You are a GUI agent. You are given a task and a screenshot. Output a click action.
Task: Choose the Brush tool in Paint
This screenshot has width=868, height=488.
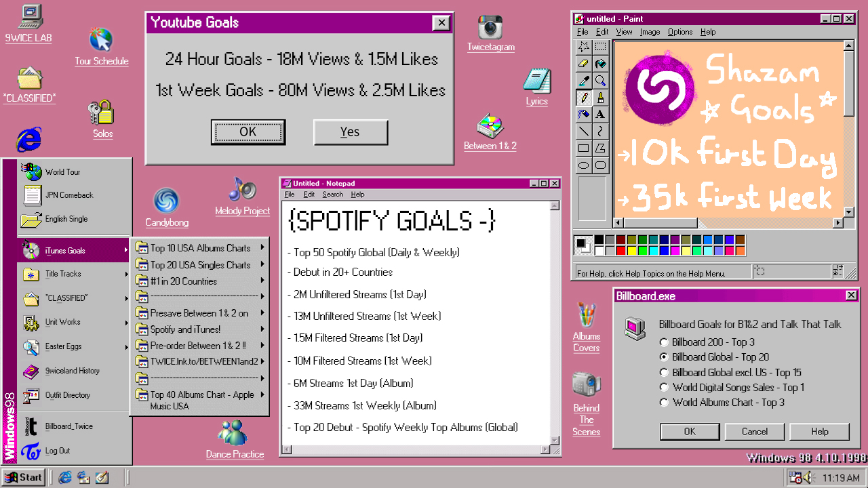point(600,98)
